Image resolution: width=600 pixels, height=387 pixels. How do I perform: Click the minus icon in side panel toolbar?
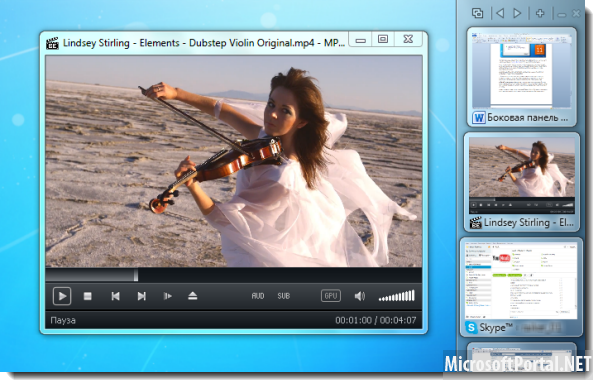tap(561, 15)
